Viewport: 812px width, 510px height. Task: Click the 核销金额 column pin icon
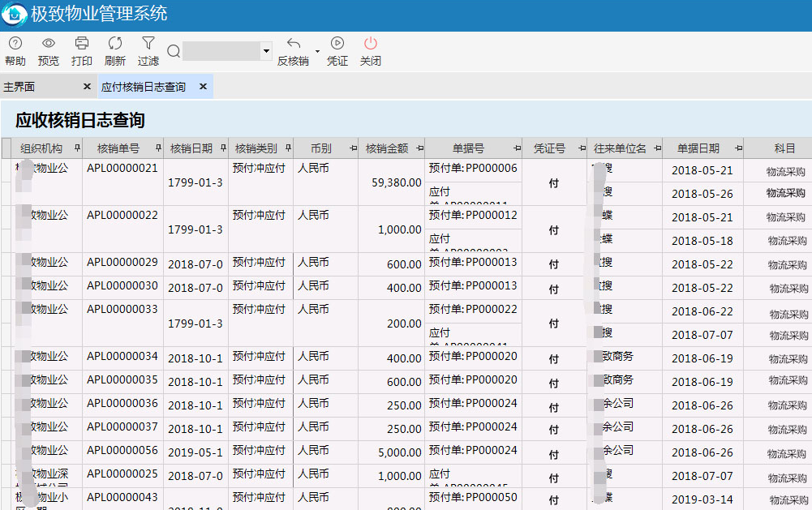coord(419,148)
